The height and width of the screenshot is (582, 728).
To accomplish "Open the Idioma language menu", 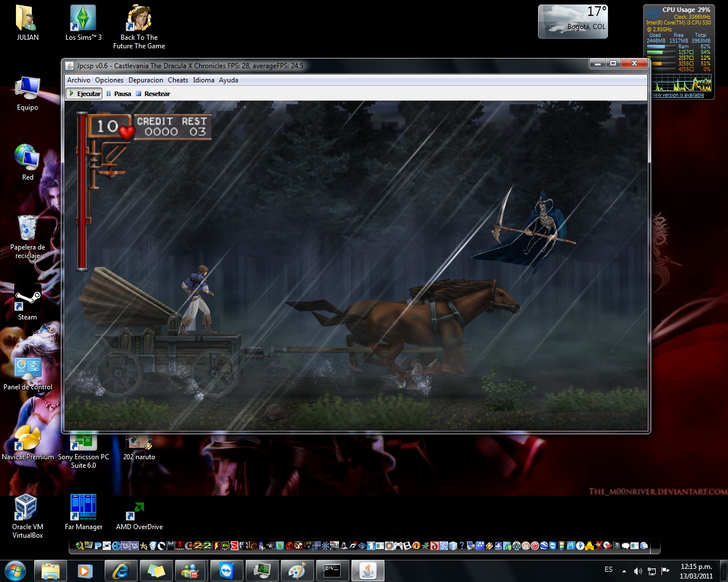I will (204, 80).
